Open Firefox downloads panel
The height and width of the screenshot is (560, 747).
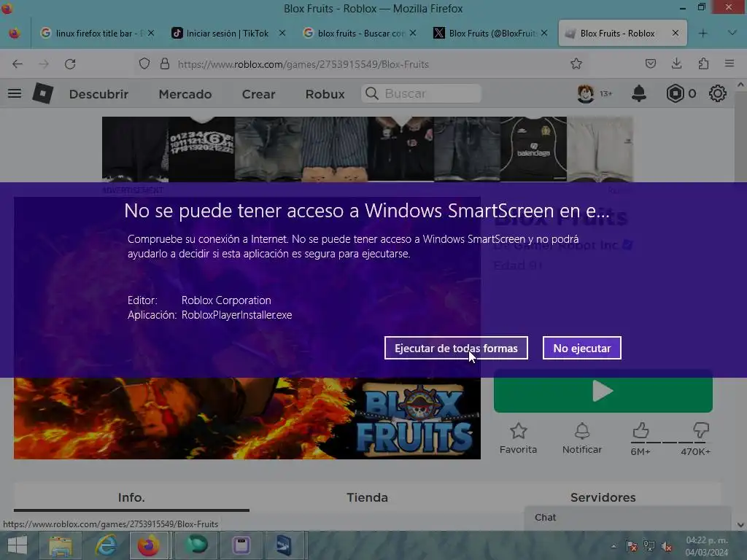click(x=676, y=64)
